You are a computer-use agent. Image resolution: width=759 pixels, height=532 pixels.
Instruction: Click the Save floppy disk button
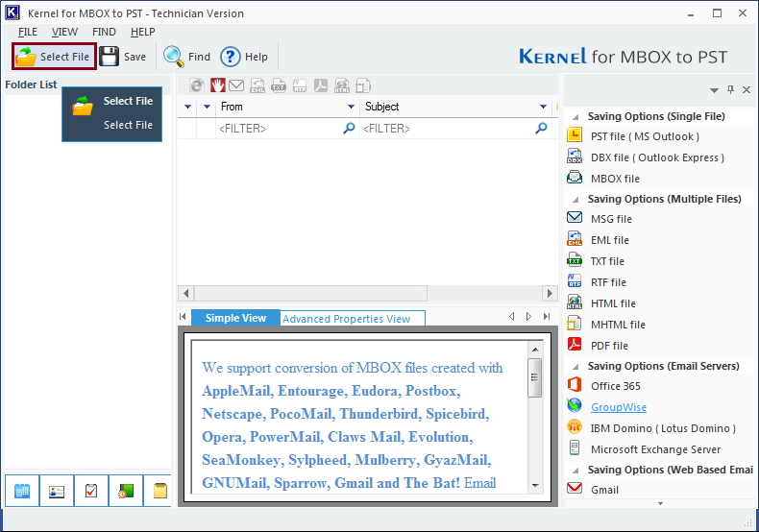(x=123, y=57)
